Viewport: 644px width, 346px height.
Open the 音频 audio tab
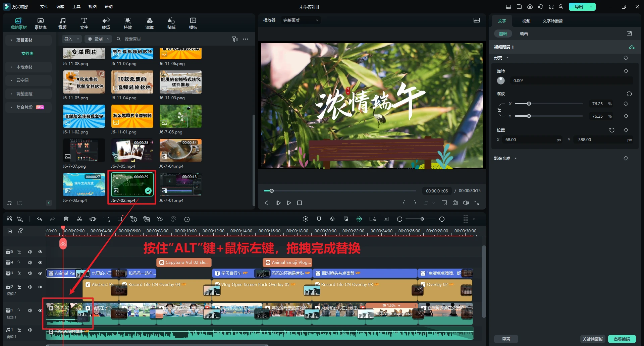pos(62,23)
